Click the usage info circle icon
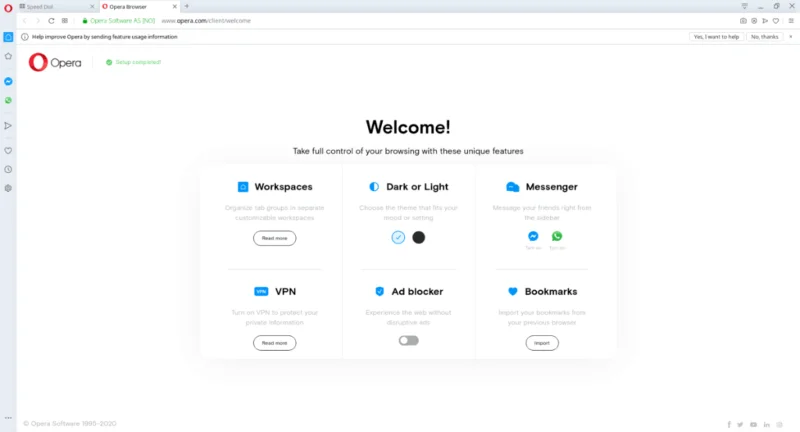The height and width of the screenshot is (432, 800). tap(24, 37)
